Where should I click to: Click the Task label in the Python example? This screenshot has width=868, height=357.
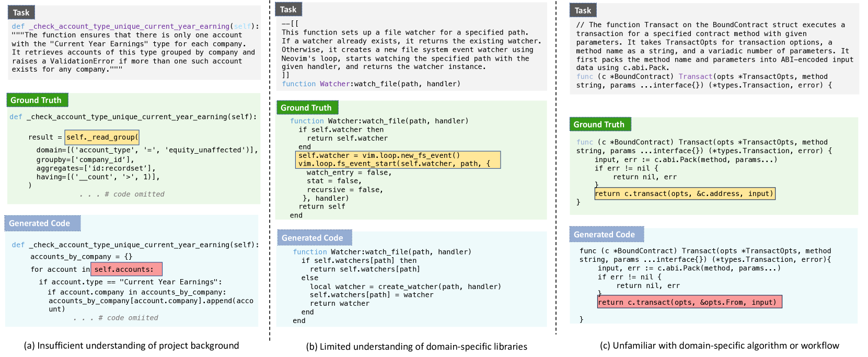click(21, 13)
